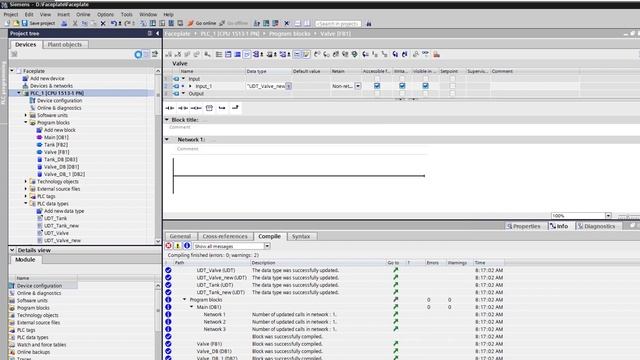Collapse Network 1 section
640x360 pixels.
pos(167,140)
